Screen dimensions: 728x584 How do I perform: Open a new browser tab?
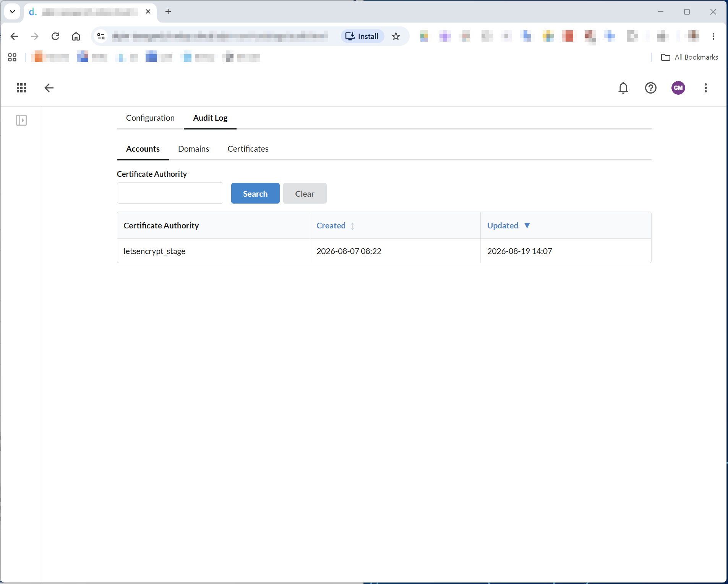tap(168, 11)
